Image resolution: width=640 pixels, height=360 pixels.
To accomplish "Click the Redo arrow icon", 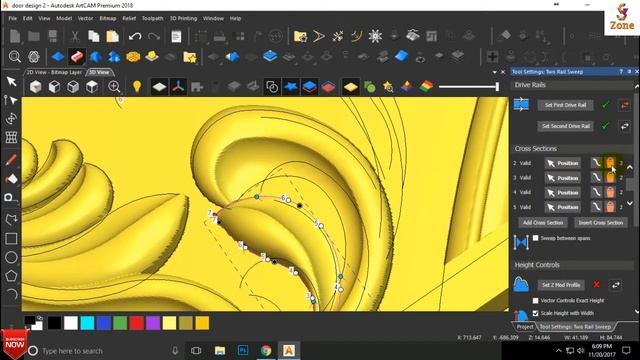I will [x=154, y=36].
